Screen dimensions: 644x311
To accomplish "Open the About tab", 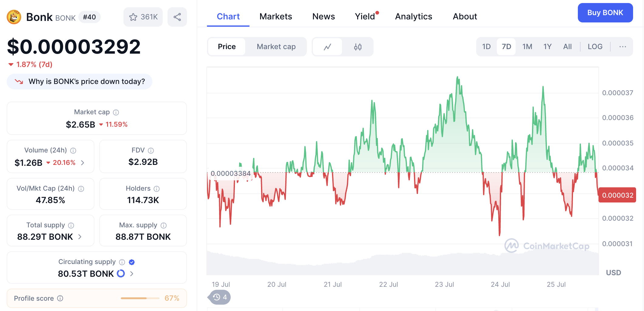I will [465, 16].
